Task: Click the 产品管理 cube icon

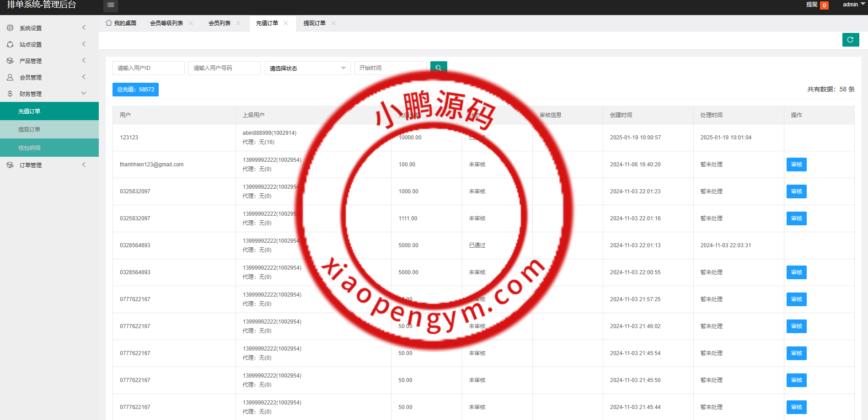Action: point(10,61)
